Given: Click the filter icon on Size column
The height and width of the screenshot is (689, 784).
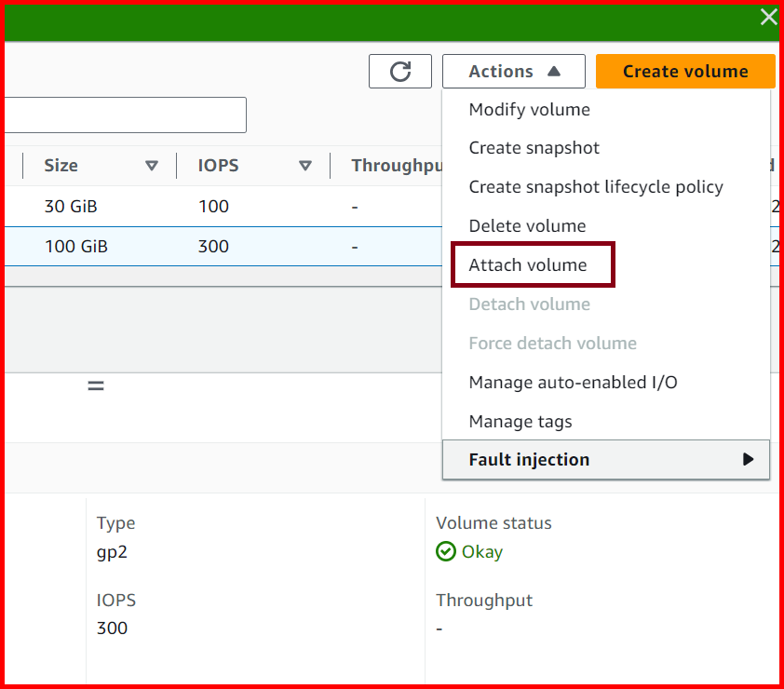Looking at the screenshot, I should tap(152, 165).
